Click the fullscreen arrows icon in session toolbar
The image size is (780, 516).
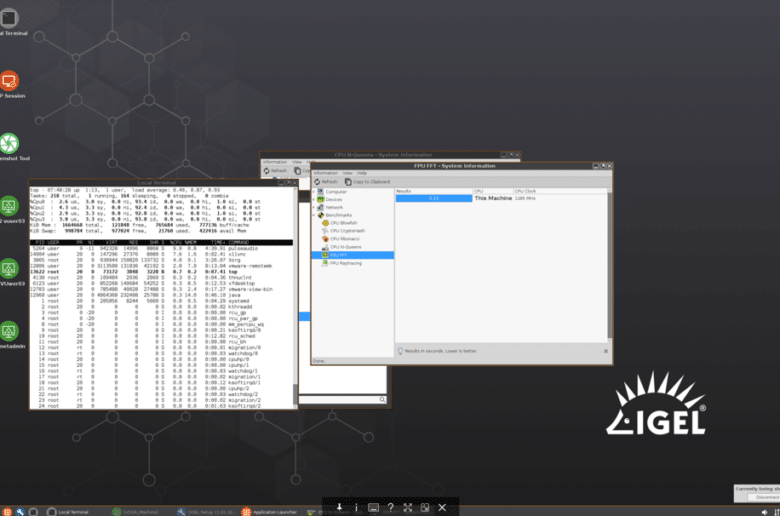click(408, 508)
